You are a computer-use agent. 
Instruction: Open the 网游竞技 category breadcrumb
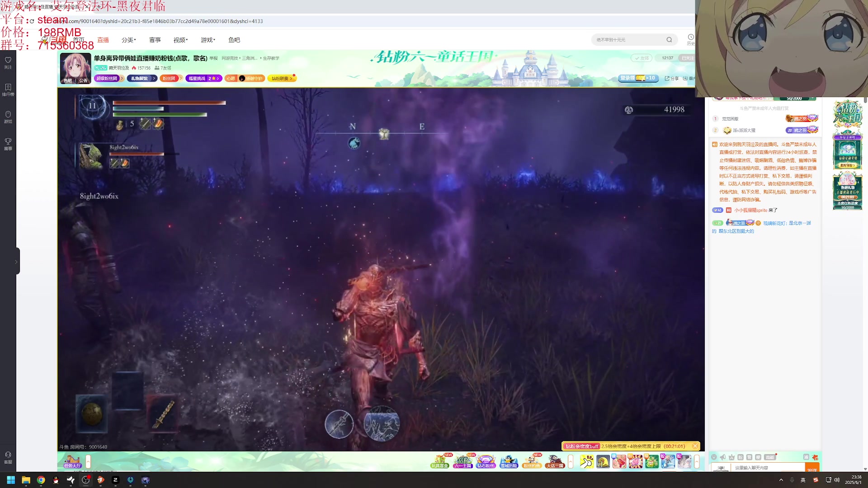[x=229, y=58]
